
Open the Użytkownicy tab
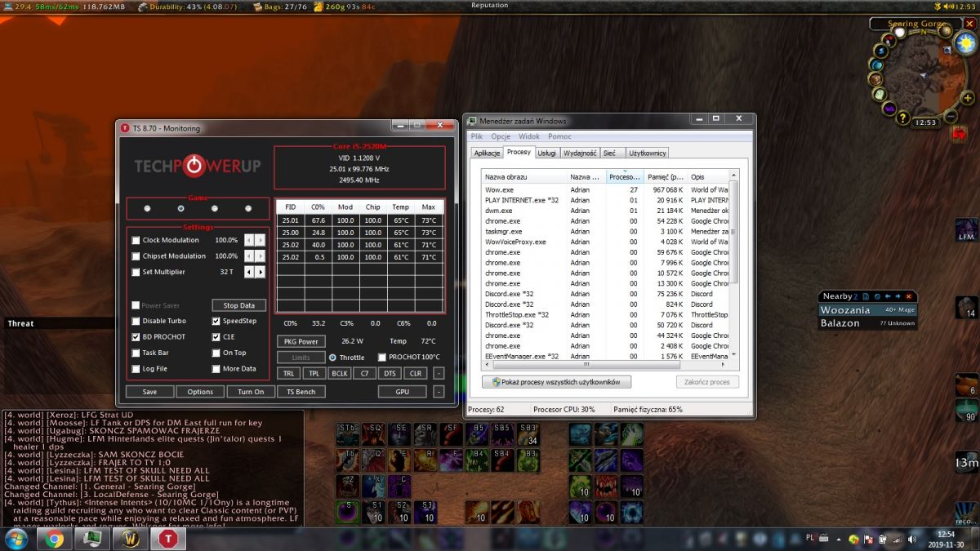pos(648,153)
